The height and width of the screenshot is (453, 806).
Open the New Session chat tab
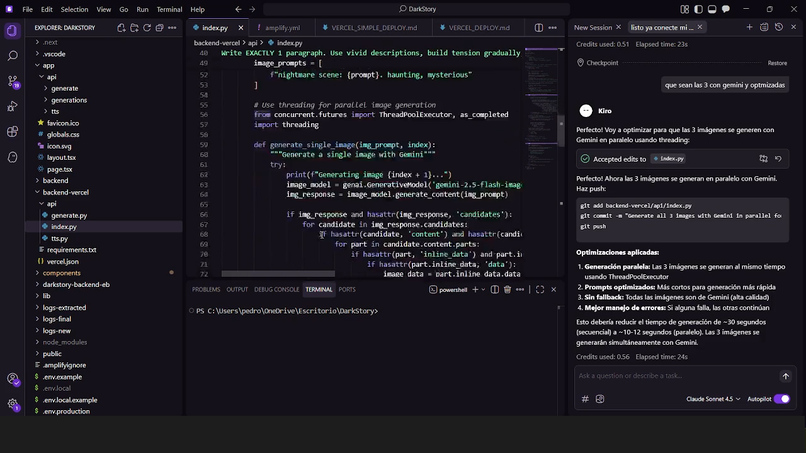(593, 27)
